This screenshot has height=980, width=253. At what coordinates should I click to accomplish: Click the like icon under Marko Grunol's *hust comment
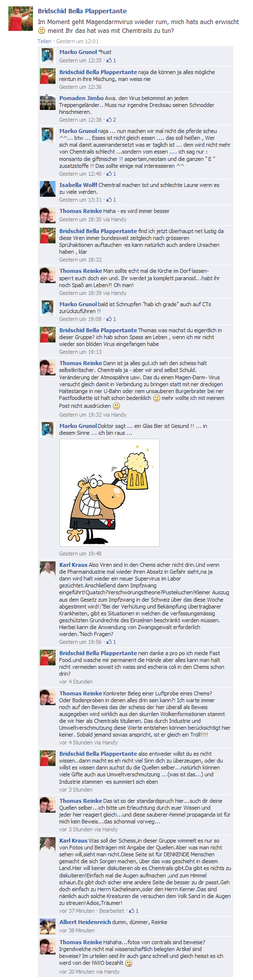[109, 60]
